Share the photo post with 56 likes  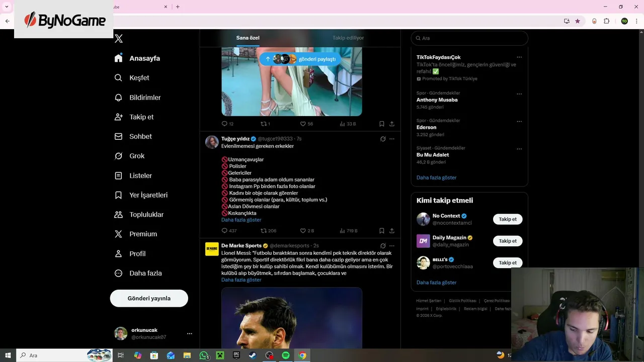click(392, 124)
